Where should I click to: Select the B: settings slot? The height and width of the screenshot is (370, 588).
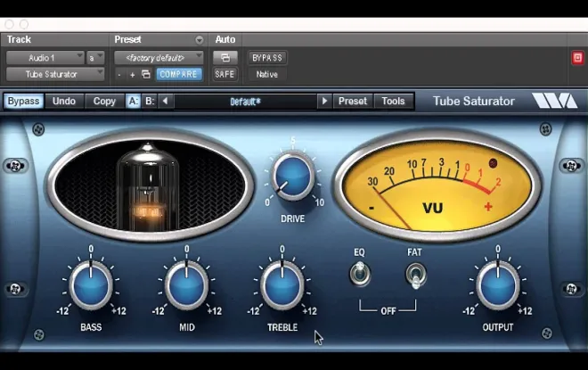150,101
